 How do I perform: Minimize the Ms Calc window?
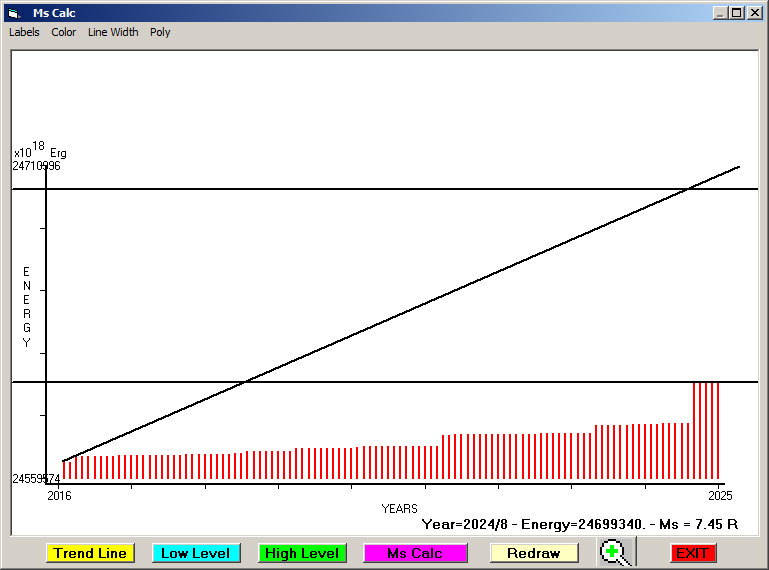tap(720, 13)
